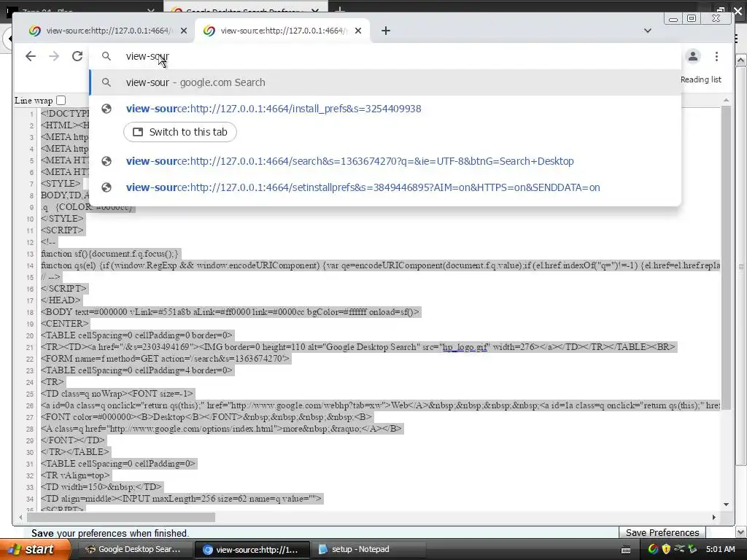
Task: Click the security shield tray icon
Action: (x=666, y=549)
